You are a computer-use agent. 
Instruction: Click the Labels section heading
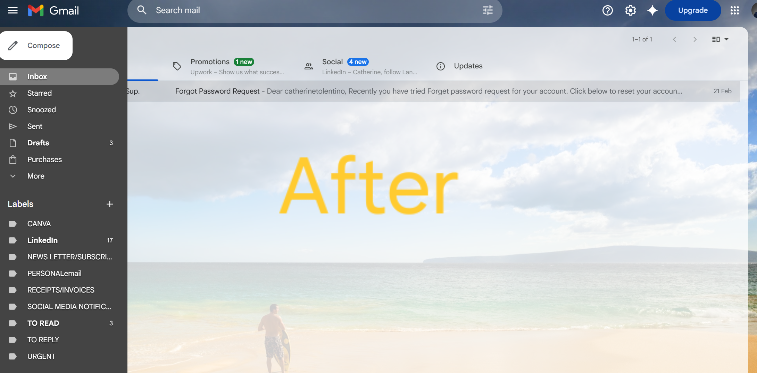20,204
